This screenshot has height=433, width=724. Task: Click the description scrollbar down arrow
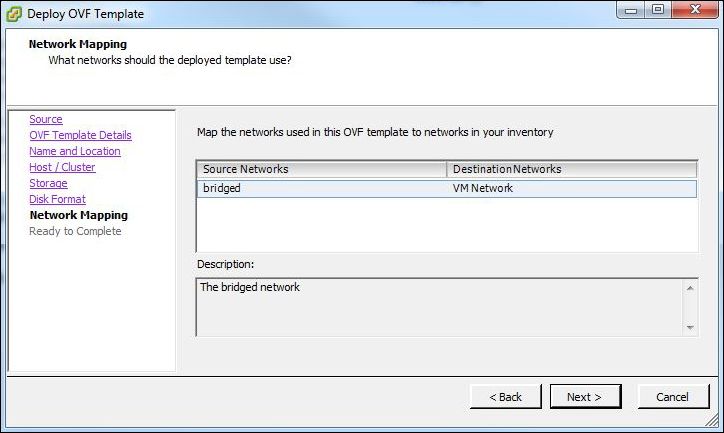point(690,327)
